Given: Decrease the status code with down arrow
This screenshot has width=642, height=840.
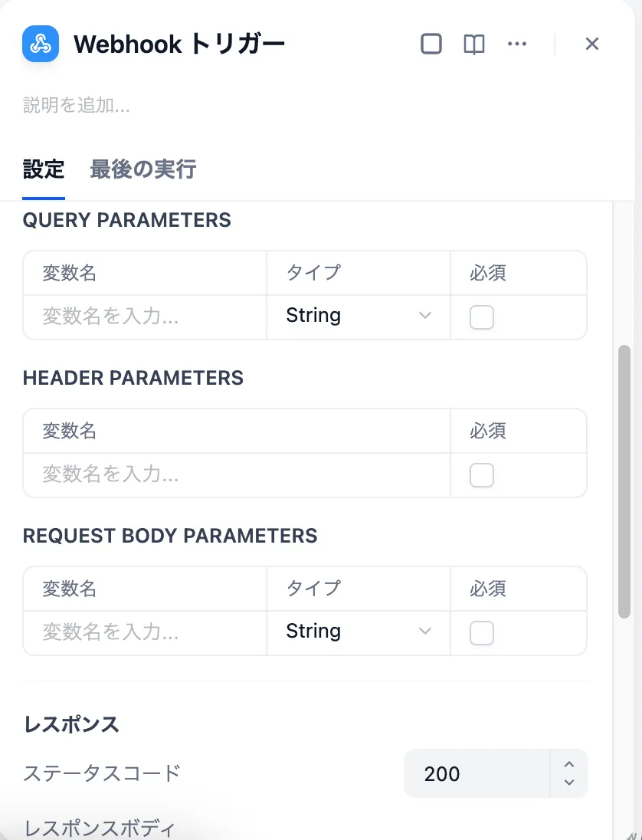Looking at the screenshot, I should tap(569, 783).
